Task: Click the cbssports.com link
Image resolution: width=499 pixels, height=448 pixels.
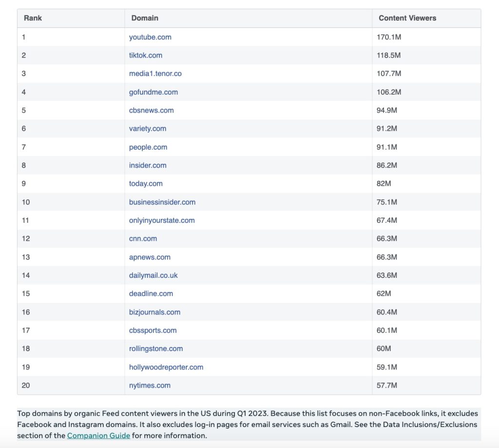Action: [153, 330]
